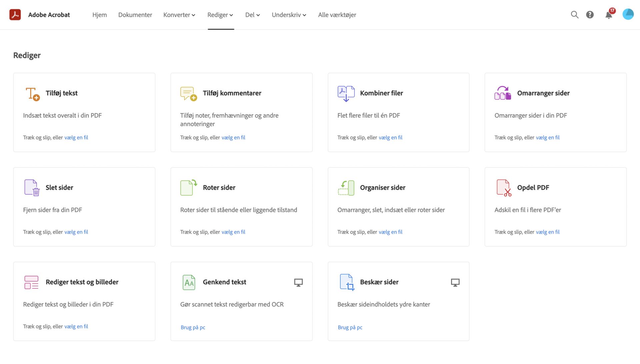Click the 'Rediger tekst og billeder' card title
The image size is (640, 364).
pos(82,282)
